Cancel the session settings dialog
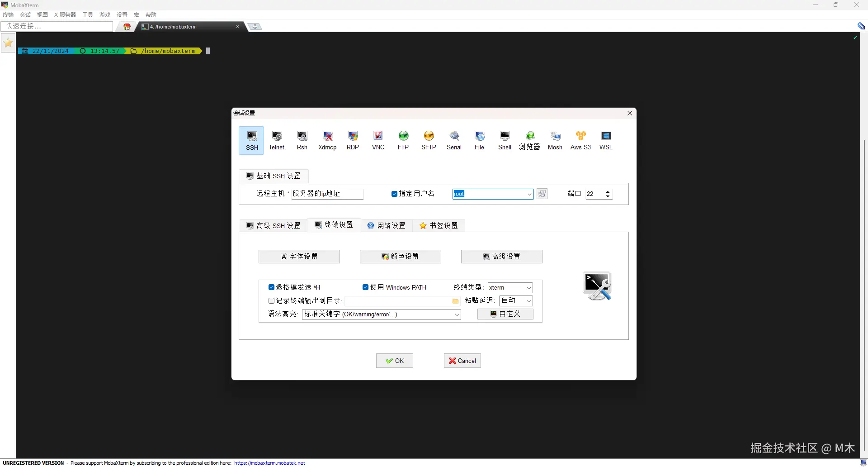The image size is (868, 467). (462, 361)
